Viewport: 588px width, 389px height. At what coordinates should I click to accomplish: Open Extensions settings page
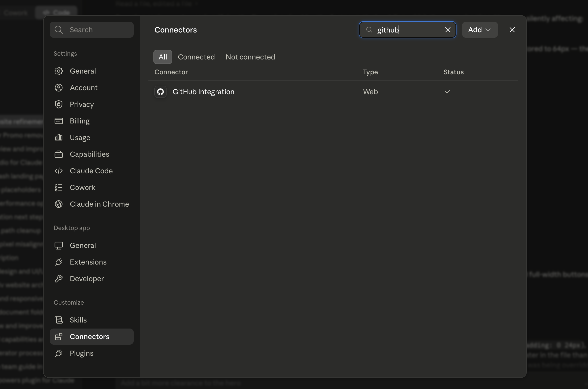tap(92, 262)
